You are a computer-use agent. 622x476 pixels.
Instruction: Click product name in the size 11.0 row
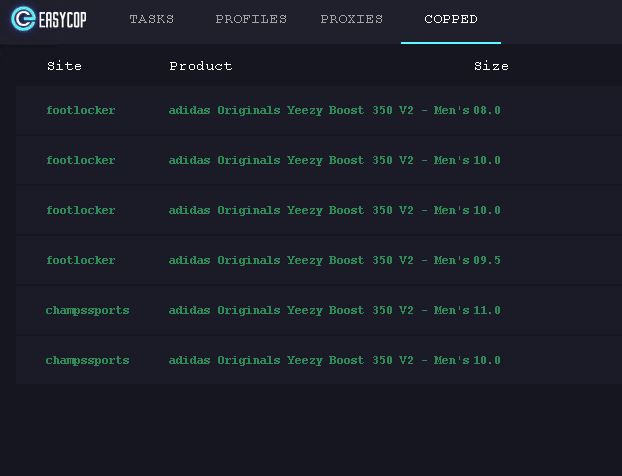pos(319,310)
